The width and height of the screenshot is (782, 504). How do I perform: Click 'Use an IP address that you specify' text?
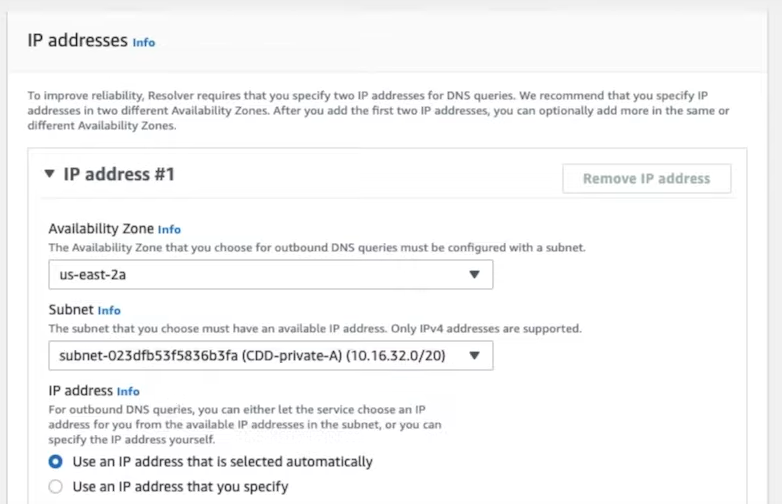(181, 487)
